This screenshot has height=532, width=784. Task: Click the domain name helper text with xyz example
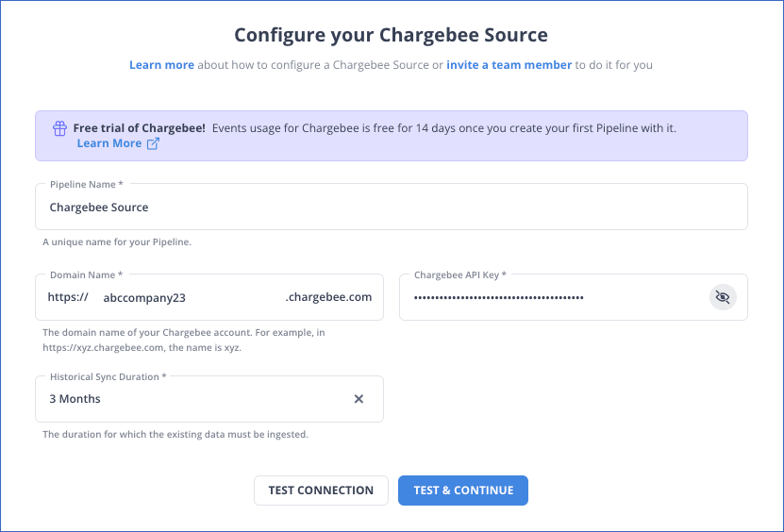click(x=184, y=340)
